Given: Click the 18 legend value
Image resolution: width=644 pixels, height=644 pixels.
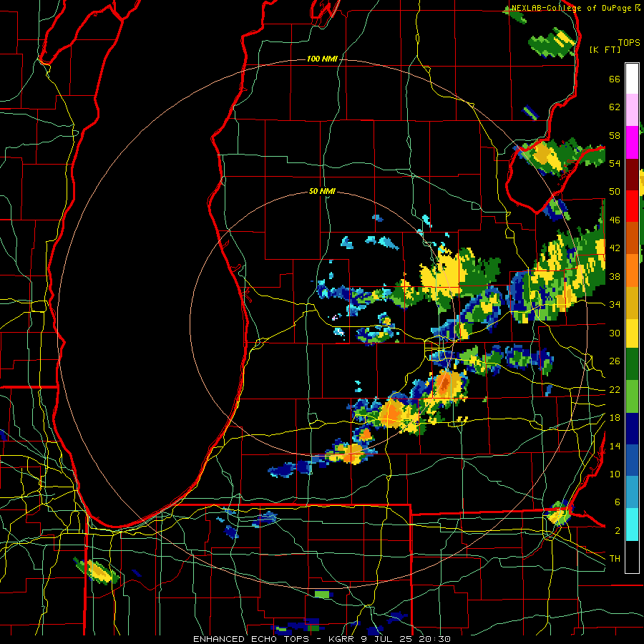Looking at the screenshot, I should coord(615,418).
